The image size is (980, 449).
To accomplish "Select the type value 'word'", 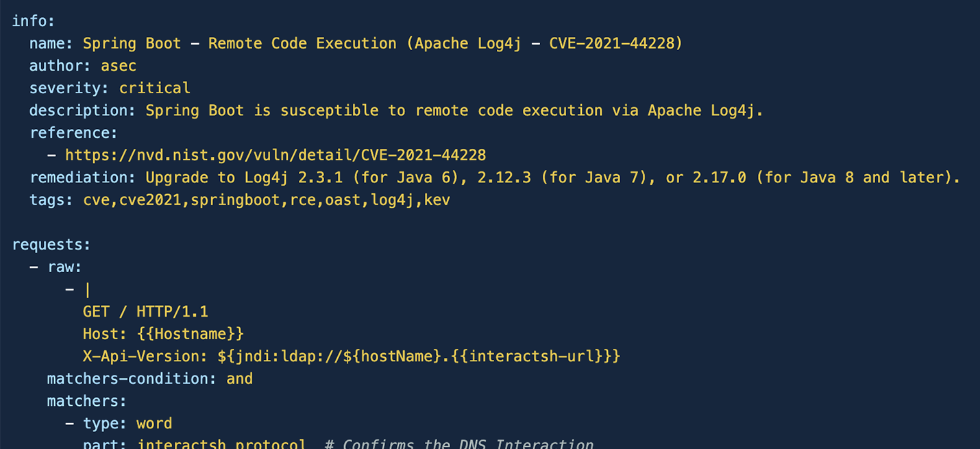I will (154, 424).
